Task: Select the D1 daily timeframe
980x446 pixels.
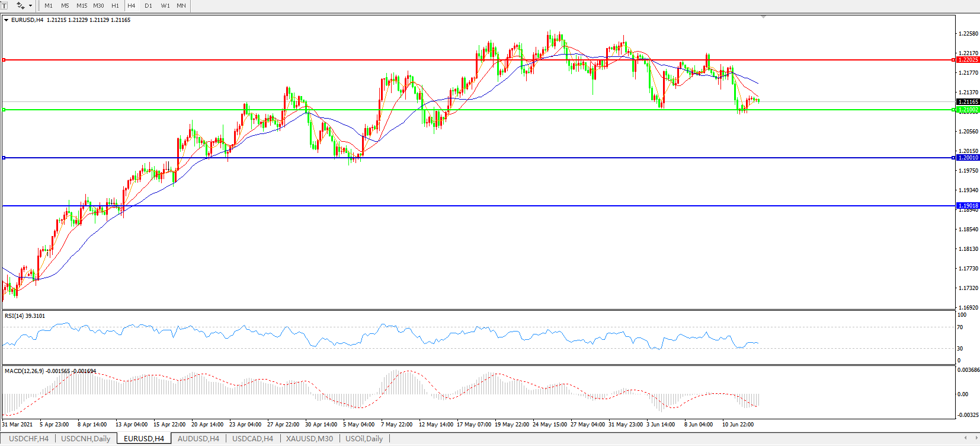Action: click(148, 5)
